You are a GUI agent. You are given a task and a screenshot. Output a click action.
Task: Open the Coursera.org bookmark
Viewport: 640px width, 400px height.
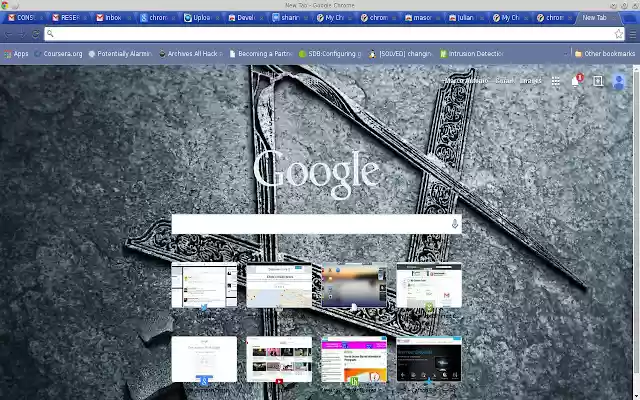pos(58,53)
